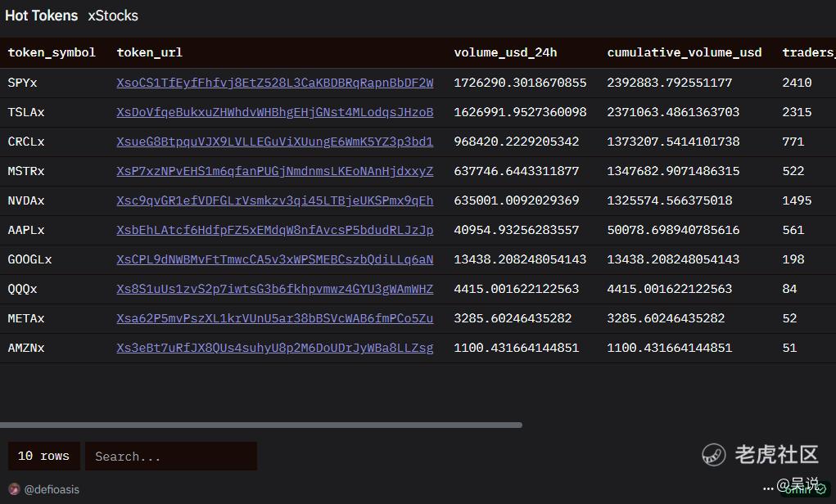
Task: Click the 24h volume value 635001.0092029369
Action: coord(516,200)
